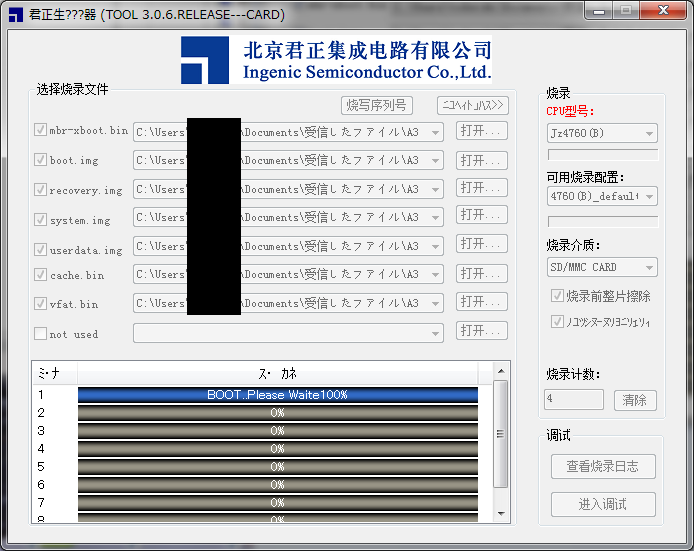The width and height of the screenshot is (694, 551).
Task: Toggle the boot.img checkbox
Action: coord(40,160)
